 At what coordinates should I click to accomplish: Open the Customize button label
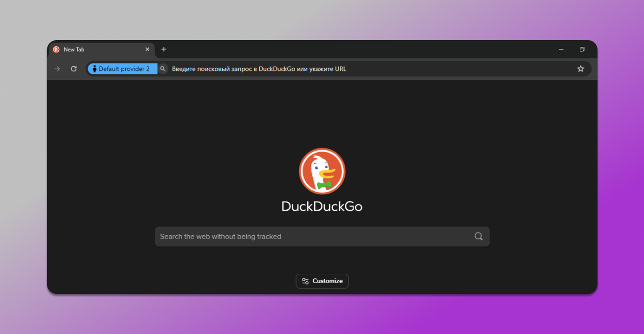click(327, 281)
